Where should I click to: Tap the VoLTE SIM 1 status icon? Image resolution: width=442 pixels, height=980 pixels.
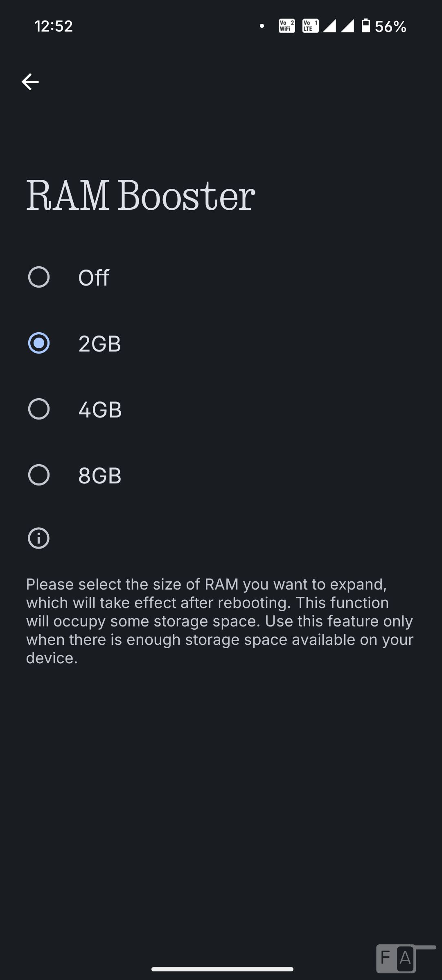coord(310,26)
